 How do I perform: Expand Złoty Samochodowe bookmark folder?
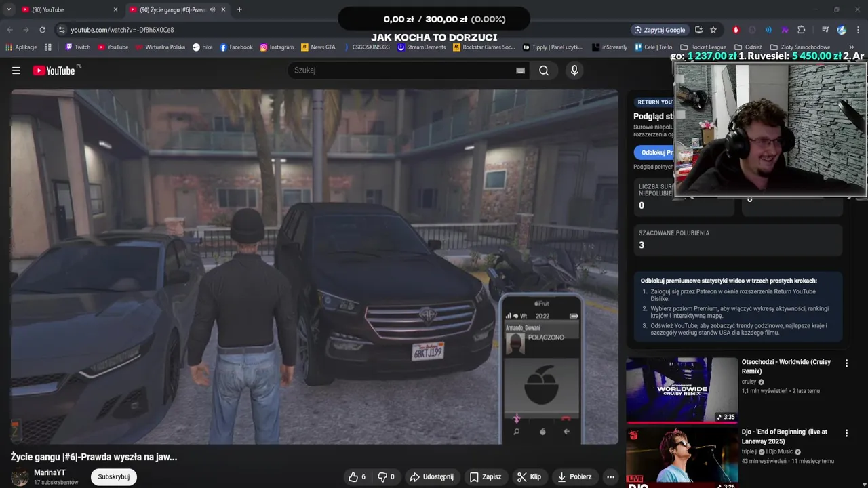800,47
